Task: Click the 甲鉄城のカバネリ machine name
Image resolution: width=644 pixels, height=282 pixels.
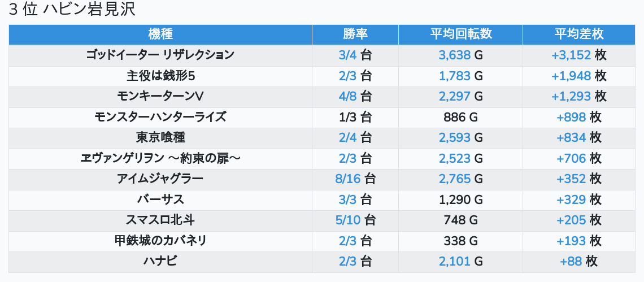Action: pyautogui.click(x=160, y=241)
